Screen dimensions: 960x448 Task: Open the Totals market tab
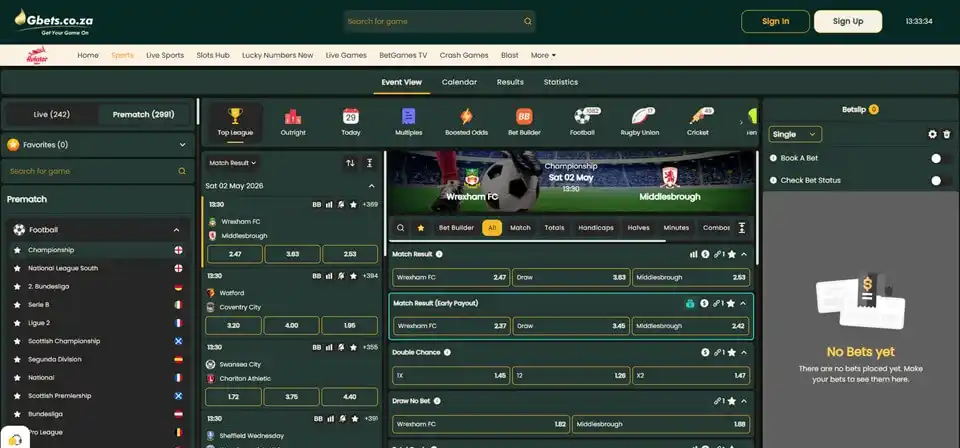point(554,228)
